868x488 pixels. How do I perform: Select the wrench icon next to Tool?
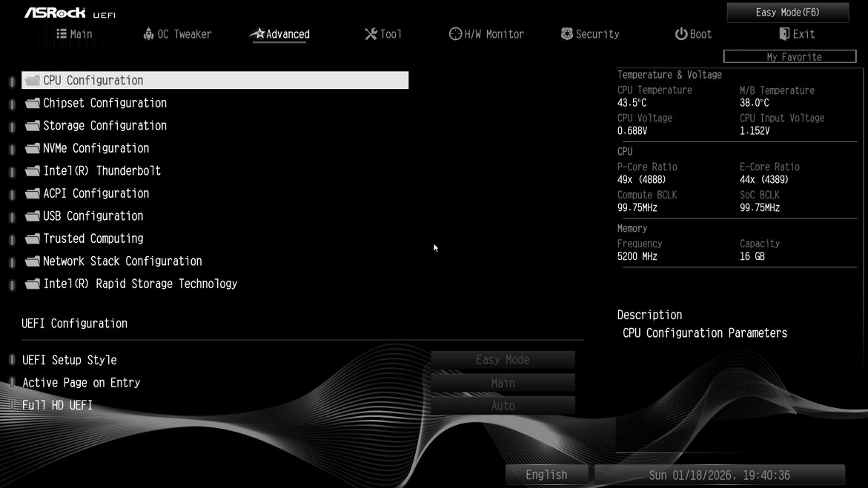(371, 33)
